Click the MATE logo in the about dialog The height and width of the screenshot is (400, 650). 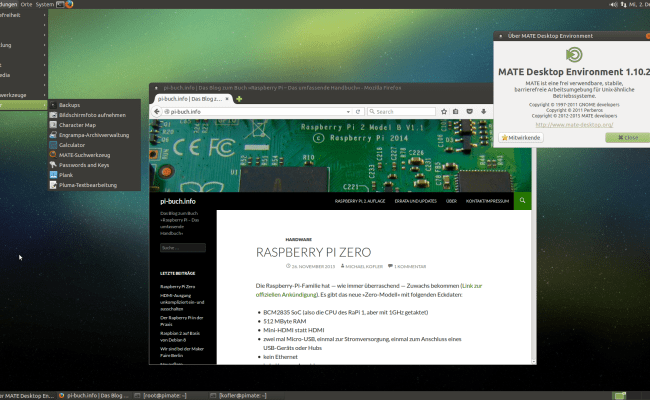point(574,54)
